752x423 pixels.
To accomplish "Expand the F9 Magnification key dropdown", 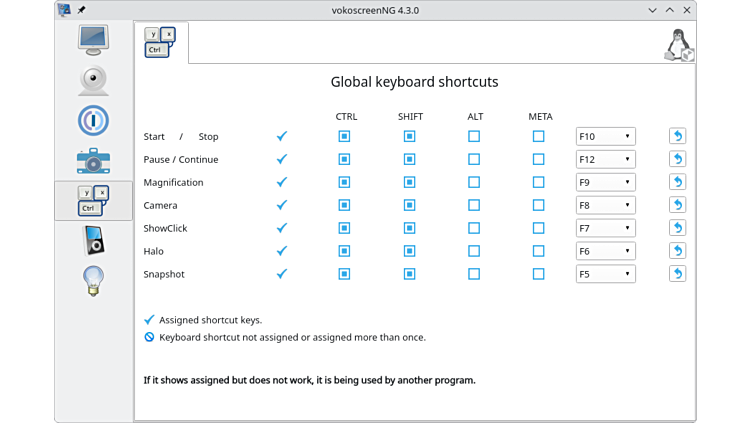I will point(605,182).
